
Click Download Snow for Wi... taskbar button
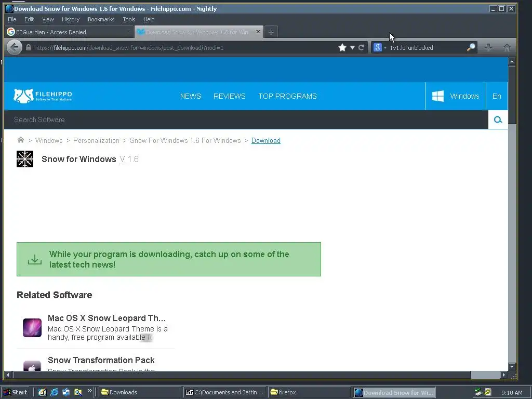coord(394,392)
